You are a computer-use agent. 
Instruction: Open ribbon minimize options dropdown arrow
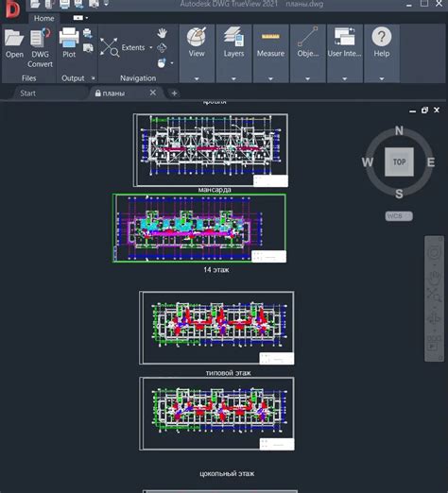87,18
